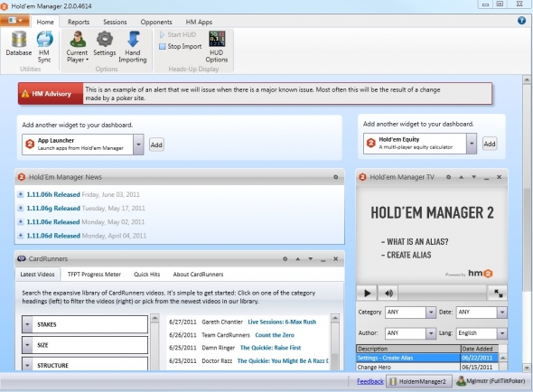Select the Settings - Create Alias row

click(427, 358)
